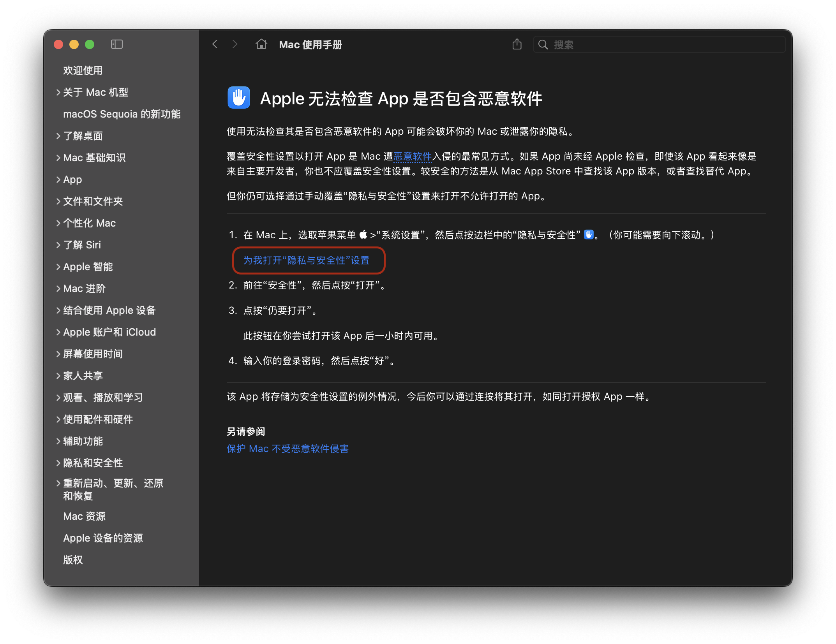Screen dimensions: 836x644
Task: Click the privacy hand icon in step 1
Action: (x=588, y=234)
